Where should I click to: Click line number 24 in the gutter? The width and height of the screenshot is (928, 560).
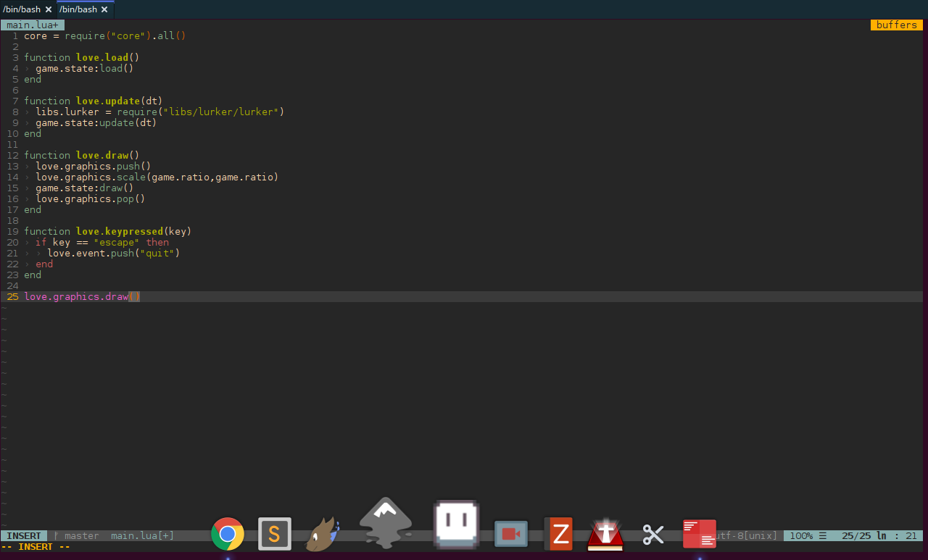12,285
